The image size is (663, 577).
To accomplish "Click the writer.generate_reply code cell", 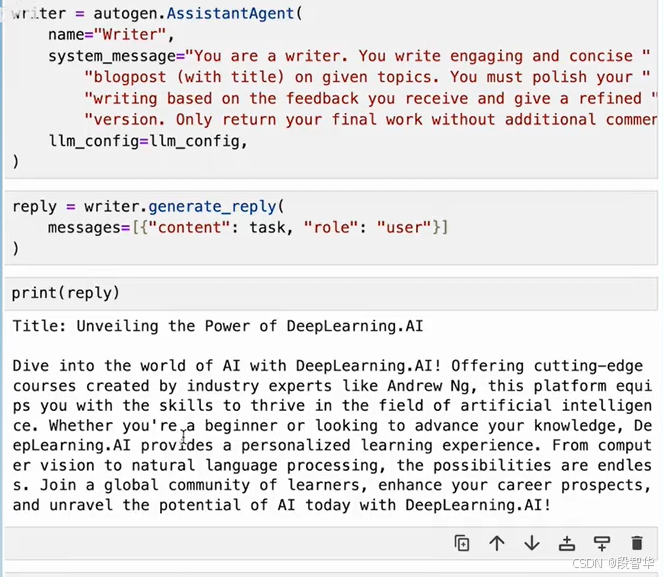I will click(x=331, y=227).
